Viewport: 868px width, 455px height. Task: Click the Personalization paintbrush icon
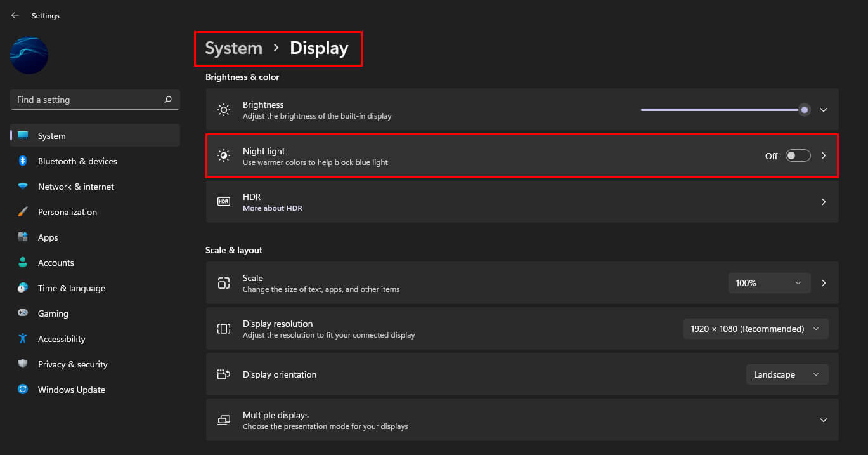23,212
